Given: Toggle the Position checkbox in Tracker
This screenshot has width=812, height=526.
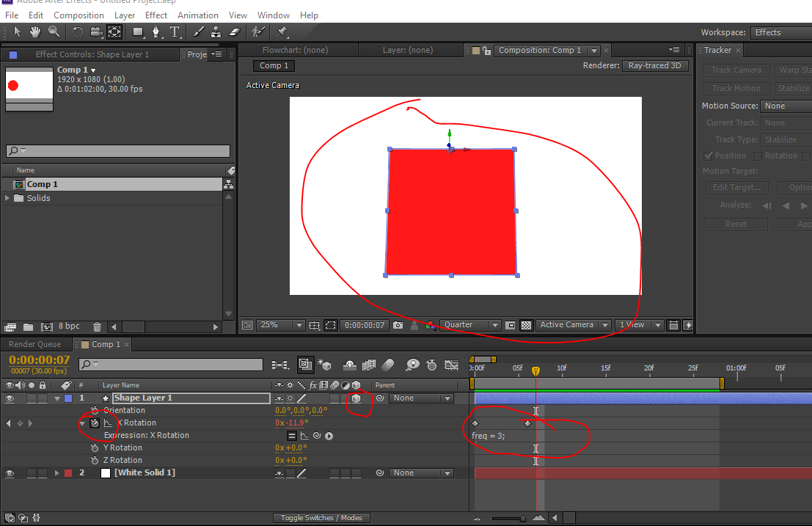Looking at the screenshot, I should click(709, 156).
